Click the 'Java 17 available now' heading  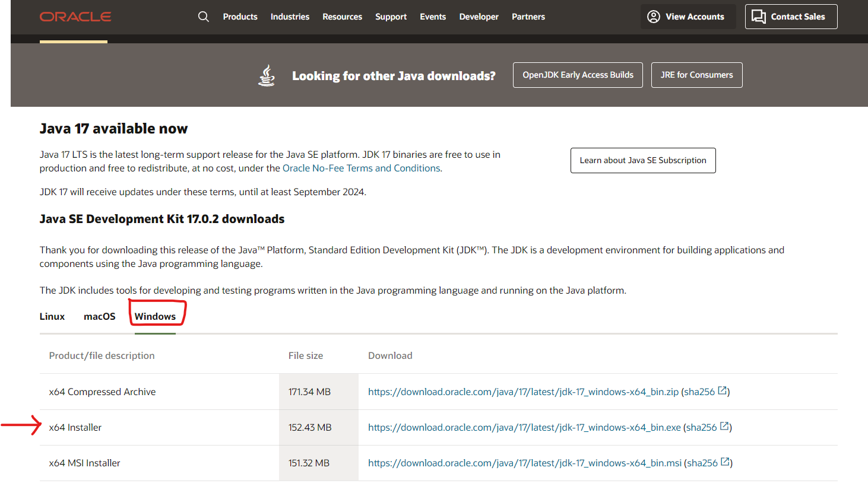[113, 129]
